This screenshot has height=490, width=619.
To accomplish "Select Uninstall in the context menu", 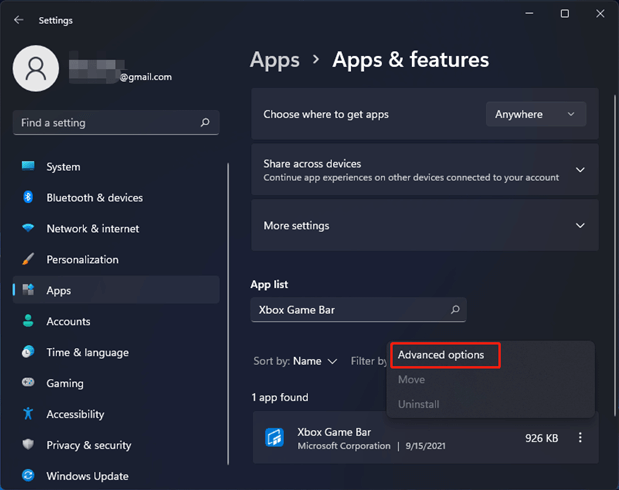I will (x=418, y=404).
